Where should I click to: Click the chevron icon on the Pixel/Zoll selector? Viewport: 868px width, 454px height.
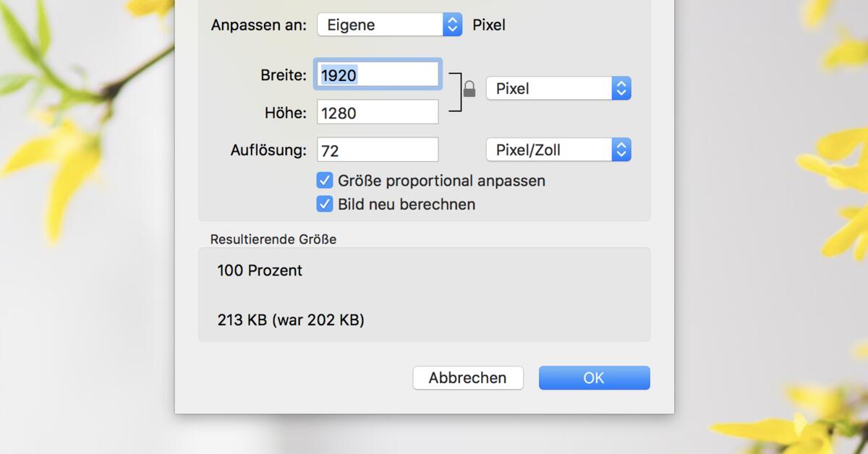(x=620, y=150)
